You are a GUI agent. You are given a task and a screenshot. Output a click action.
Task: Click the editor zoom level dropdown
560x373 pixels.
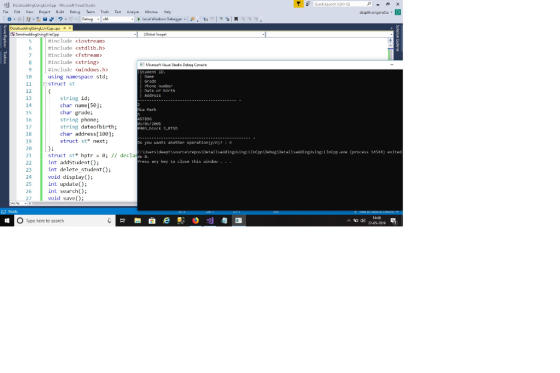pyautogui.click(x=19, y=203)
